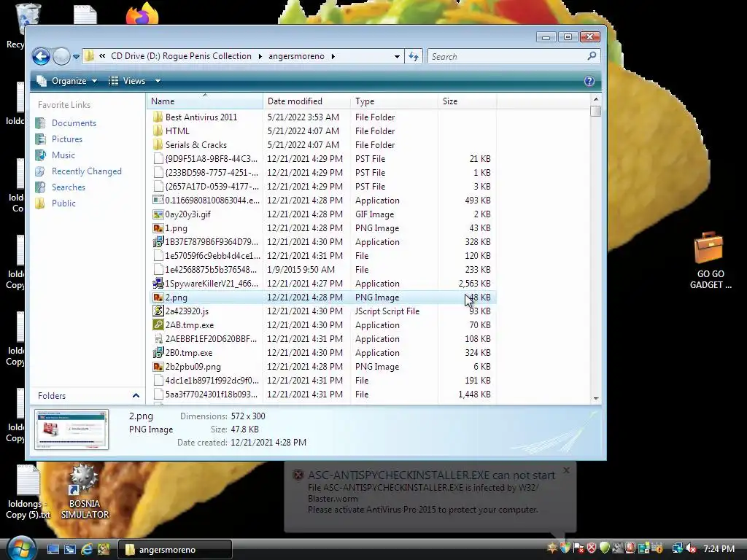Image resolution: width=747 pixels, height=560 pixels.
Task: Select the 1e57059f6c9ebb4d4ce1 file
Action: coord(212,256)
